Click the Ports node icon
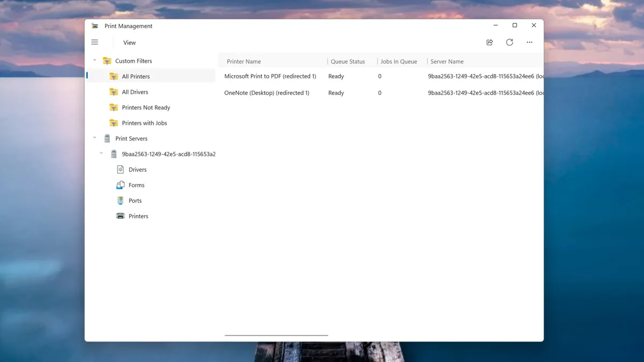644x362 pixels. coord(120,201)
